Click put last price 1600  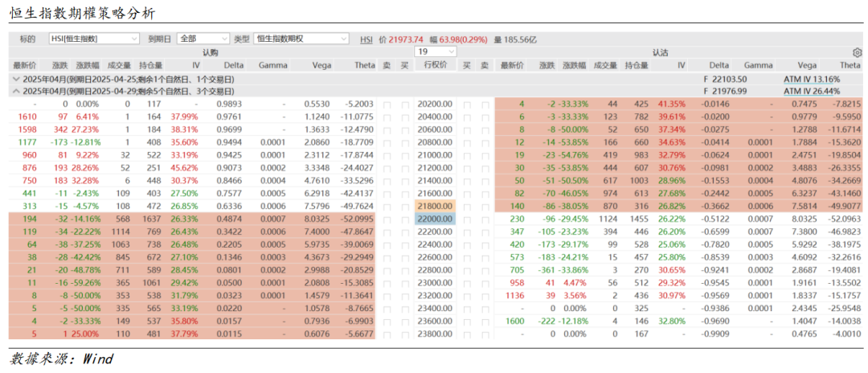515,321
